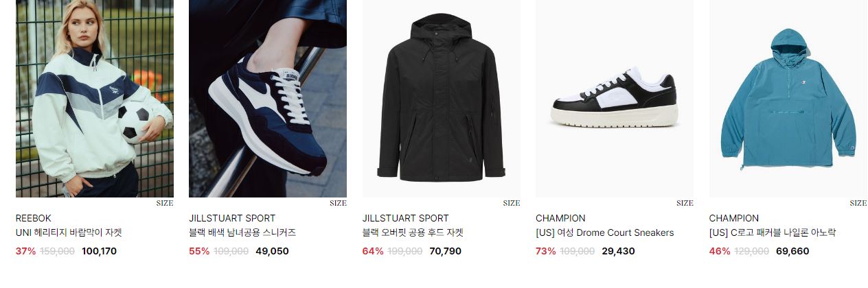Open the [US] 여성 Drome Court Sneakers title

point(605,233)
